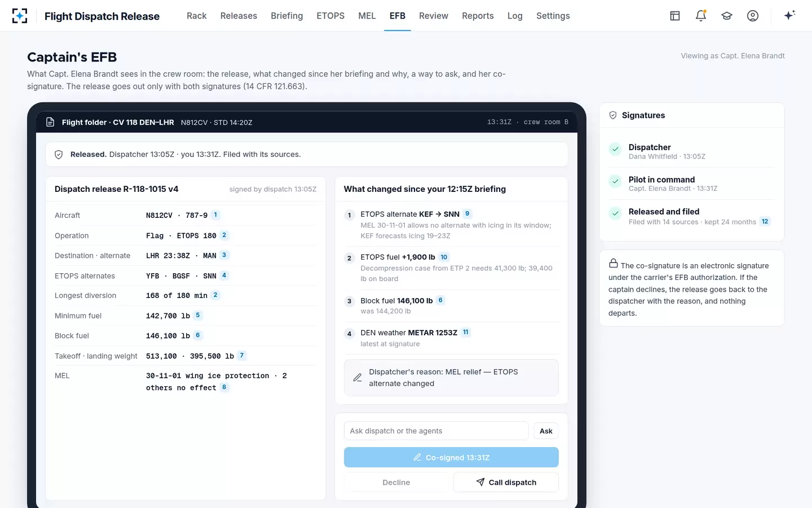
Task: Click the Decline button
Action: [x=396, y=483]
